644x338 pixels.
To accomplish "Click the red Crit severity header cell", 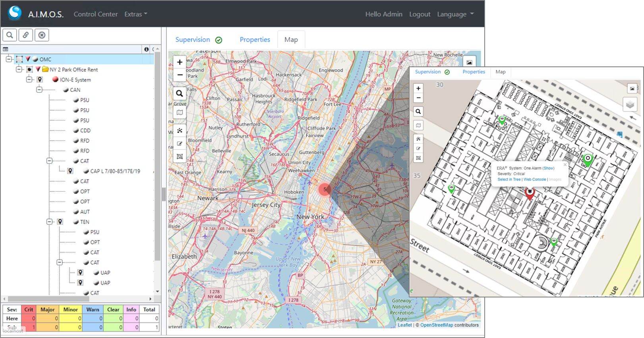I will pos(29,309).
